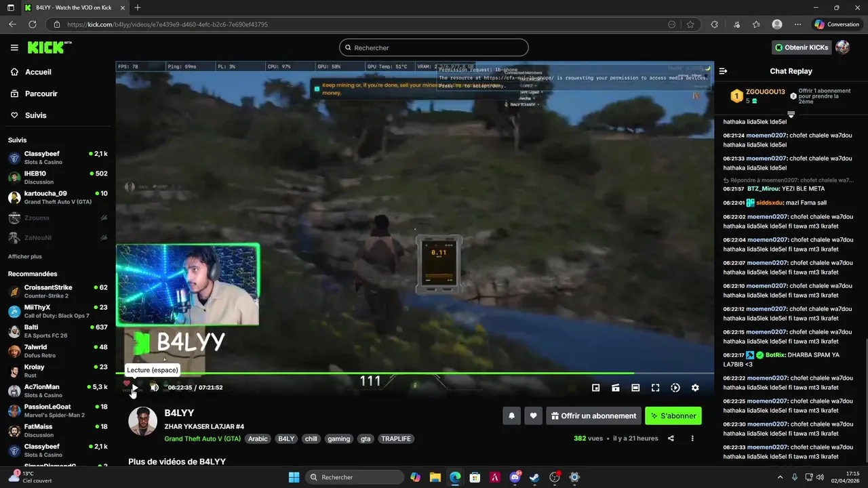Click Offrir un abonnement button
This screenshot has height=488, width=868.
594,416
